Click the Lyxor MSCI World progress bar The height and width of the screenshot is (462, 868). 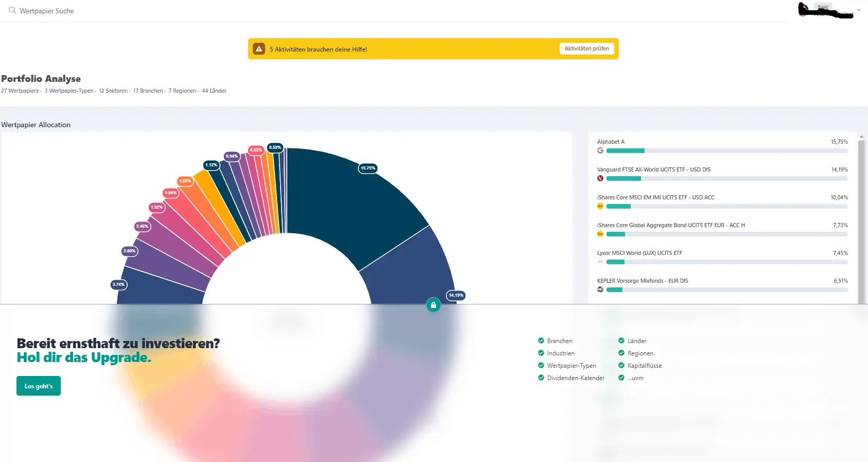[727, 262]
